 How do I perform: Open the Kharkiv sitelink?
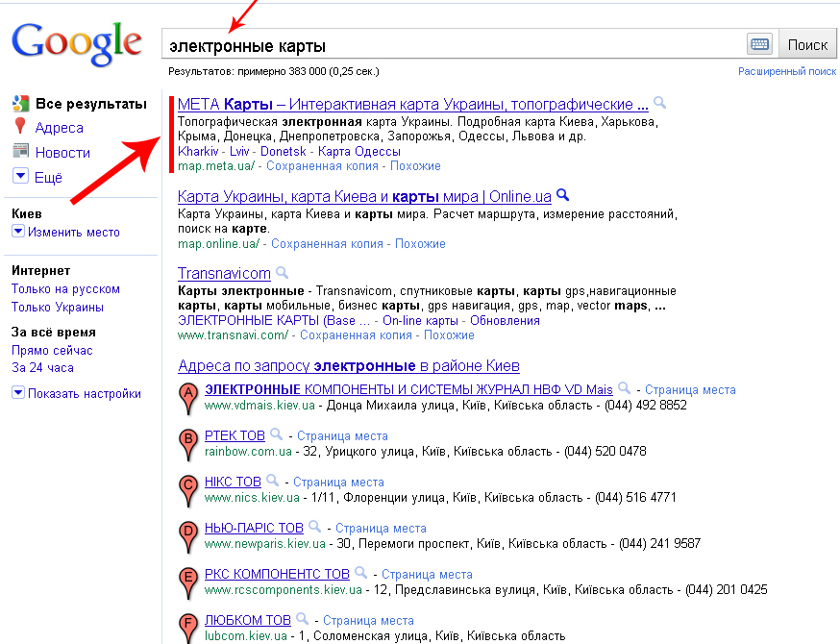(198, 152)
